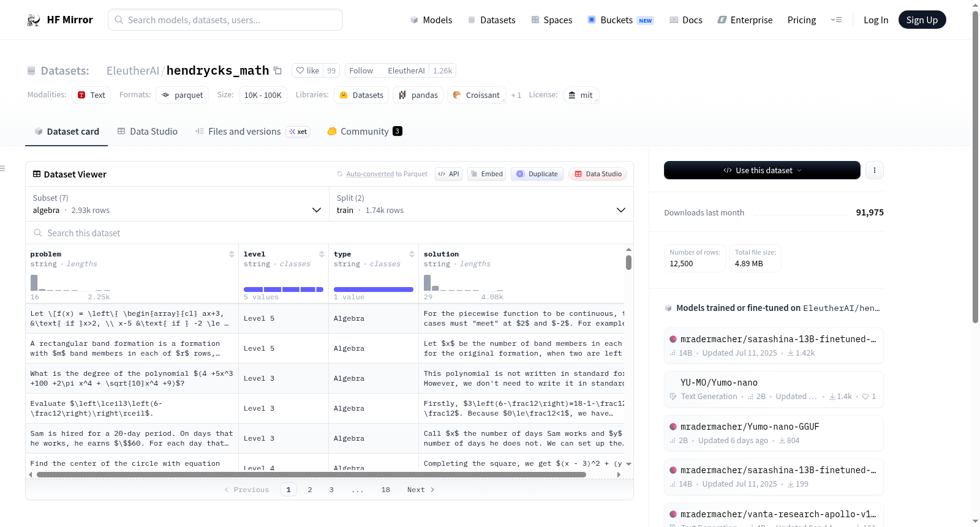Click the 1.26k followers count
980x527 pixels.
[442, 70]
